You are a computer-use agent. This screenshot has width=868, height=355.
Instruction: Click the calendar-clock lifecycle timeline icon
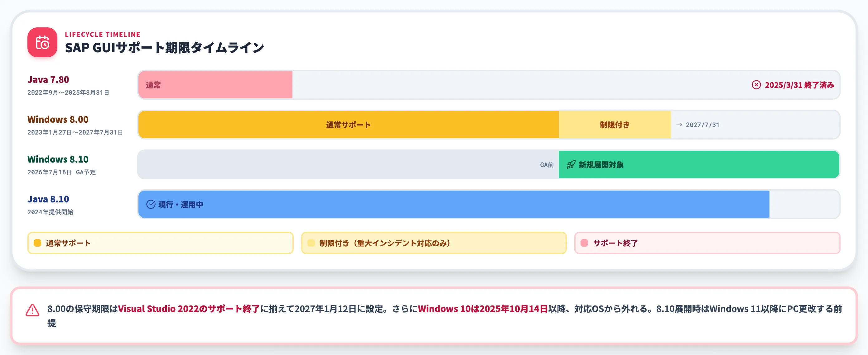[42, 42]
